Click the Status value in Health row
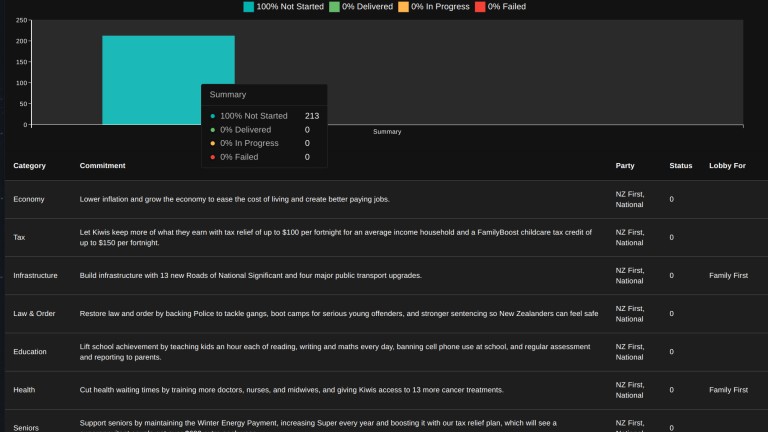The height and width of the screenshot is (432, 768). point(672,390)
